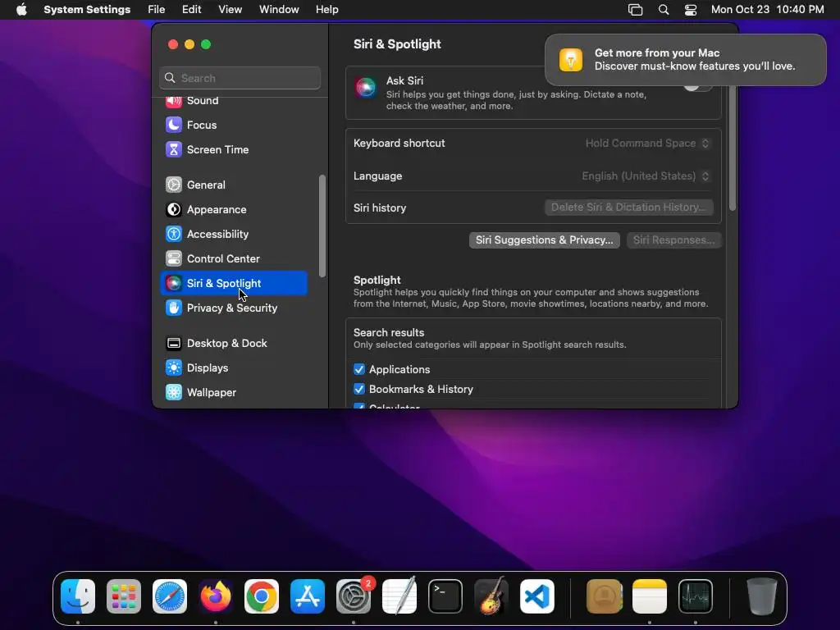840x630 pixels.
Task: Open the Accessibility icon in sidebar
Action: pyautogui.click(x=174, y=234)
